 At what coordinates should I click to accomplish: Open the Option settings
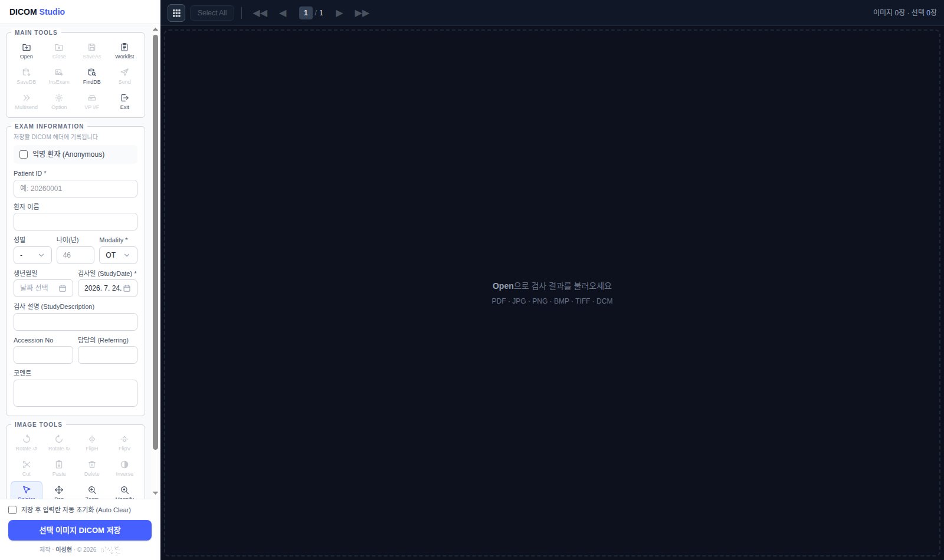pos(59,101)
